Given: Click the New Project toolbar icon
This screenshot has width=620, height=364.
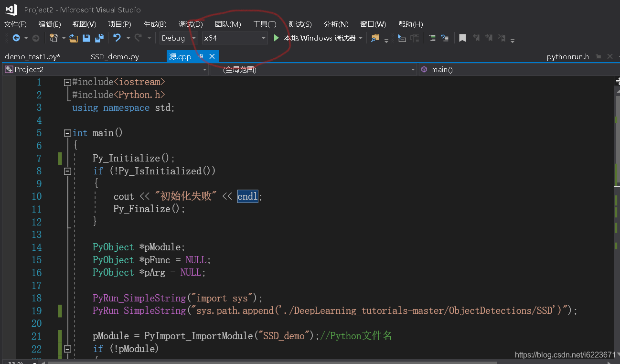Looking at the screenshot, I should (x=53, y=38).
